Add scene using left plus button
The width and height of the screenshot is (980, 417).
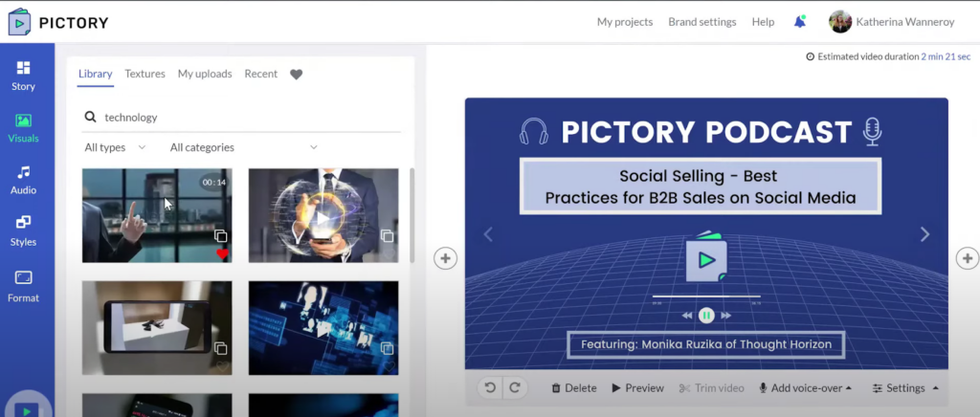[x=445, y=258]
